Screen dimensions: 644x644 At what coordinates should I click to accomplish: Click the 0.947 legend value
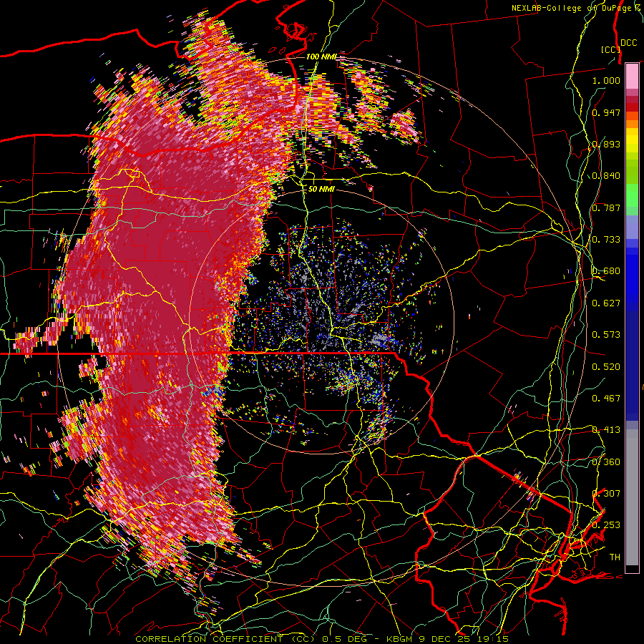coord(606,112)
